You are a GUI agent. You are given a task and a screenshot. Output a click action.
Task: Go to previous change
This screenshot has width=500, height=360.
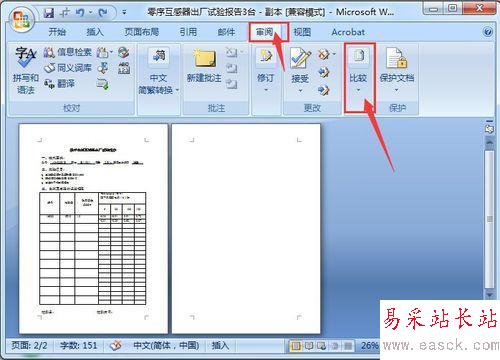[x=323, y=72]
